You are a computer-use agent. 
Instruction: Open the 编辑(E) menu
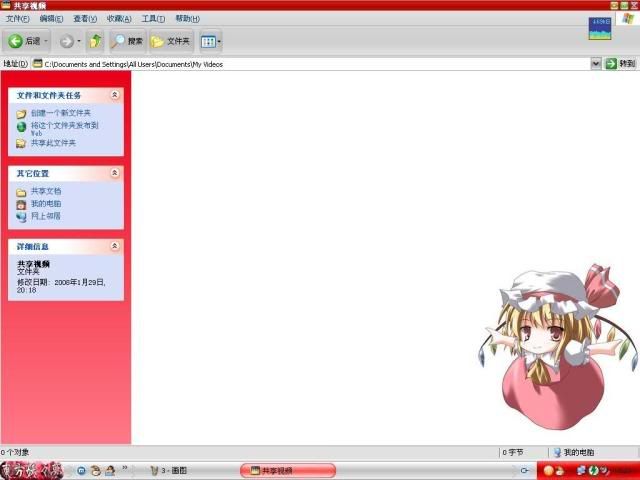click(x=51, y=19)
